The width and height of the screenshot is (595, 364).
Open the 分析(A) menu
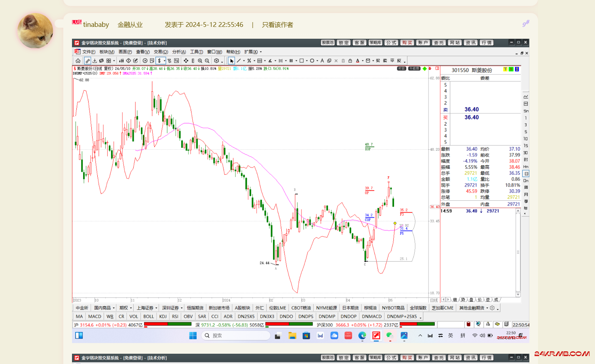179,52
